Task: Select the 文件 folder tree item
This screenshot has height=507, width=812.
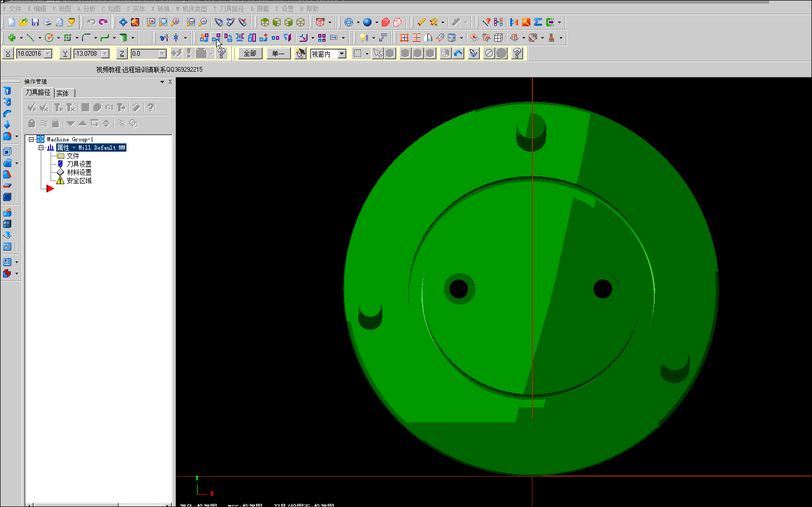Action: click(68, 156)
